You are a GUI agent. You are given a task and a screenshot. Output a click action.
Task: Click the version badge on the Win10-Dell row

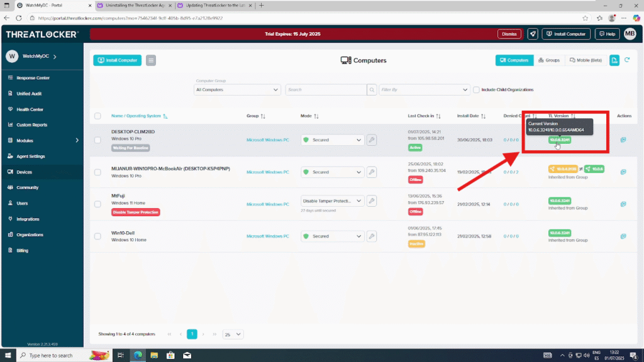tap(559, 233)
